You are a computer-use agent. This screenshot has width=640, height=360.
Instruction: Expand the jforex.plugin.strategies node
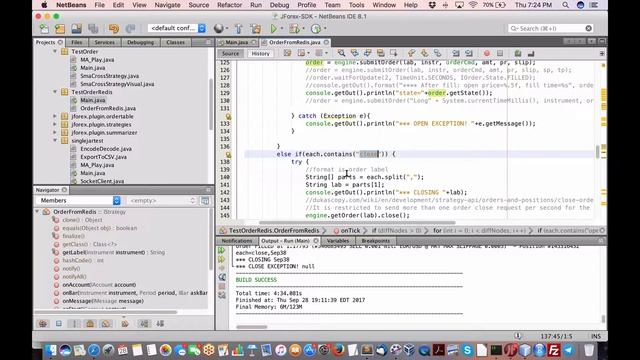click(x=55, y=124)
